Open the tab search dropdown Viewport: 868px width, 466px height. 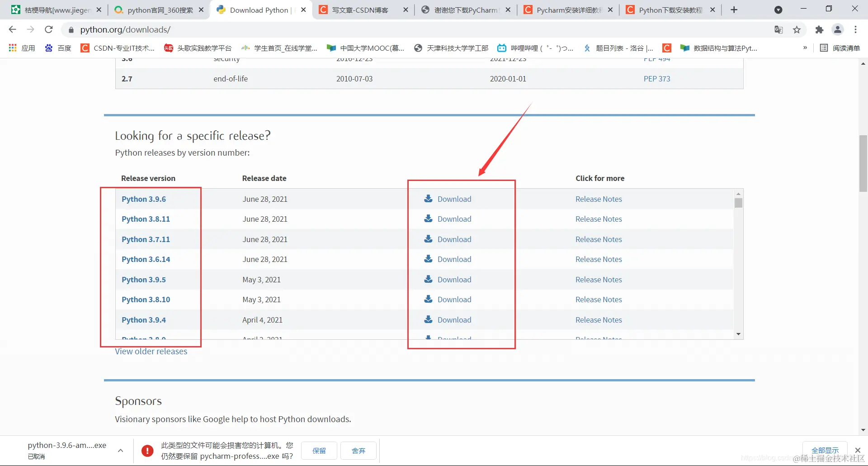[x=778, y=10]
